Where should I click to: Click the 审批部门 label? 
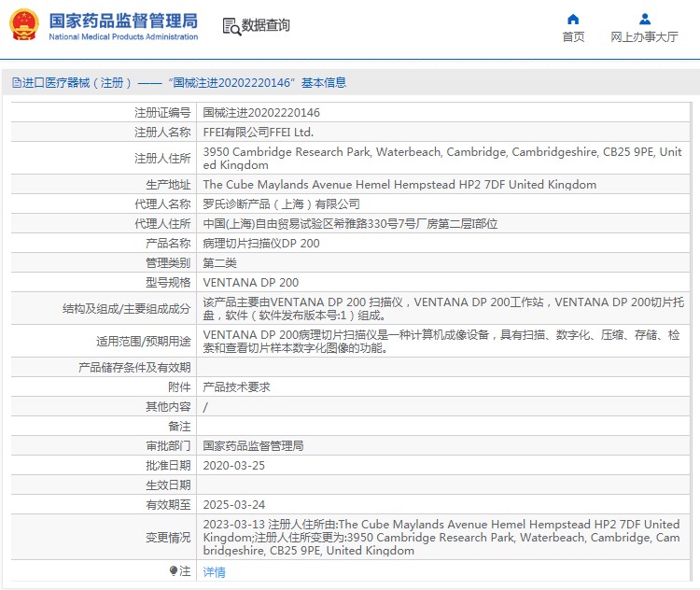click(x=168, y=445)
